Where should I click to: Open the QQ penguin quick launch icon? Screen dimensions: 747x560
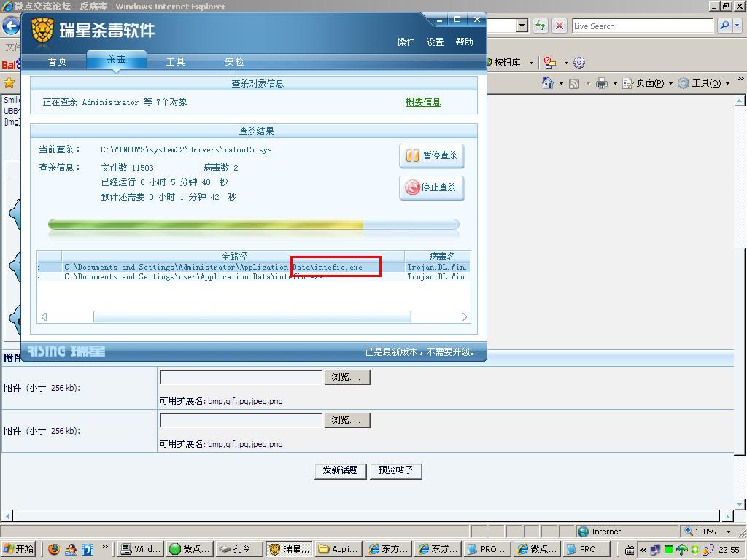[71, 549]
